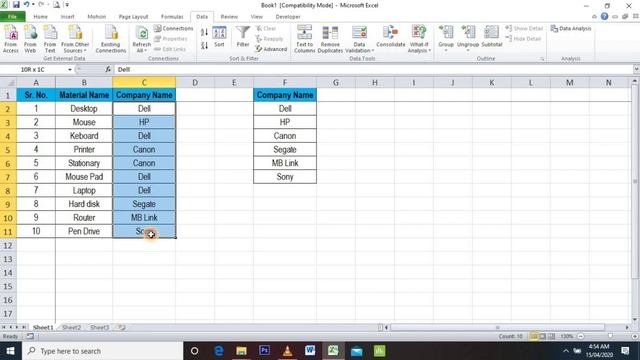The width and height of the screenshot is (640, 360).
Task: Toggle the Filter funnel
Action: pyautogui.click(x=242, y=37)
